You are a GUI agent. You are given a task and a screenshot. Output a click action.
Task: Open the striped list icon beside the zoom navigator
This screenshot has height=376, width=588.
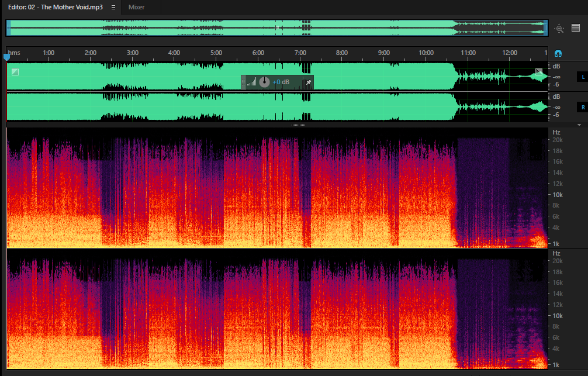click(576, 27)
